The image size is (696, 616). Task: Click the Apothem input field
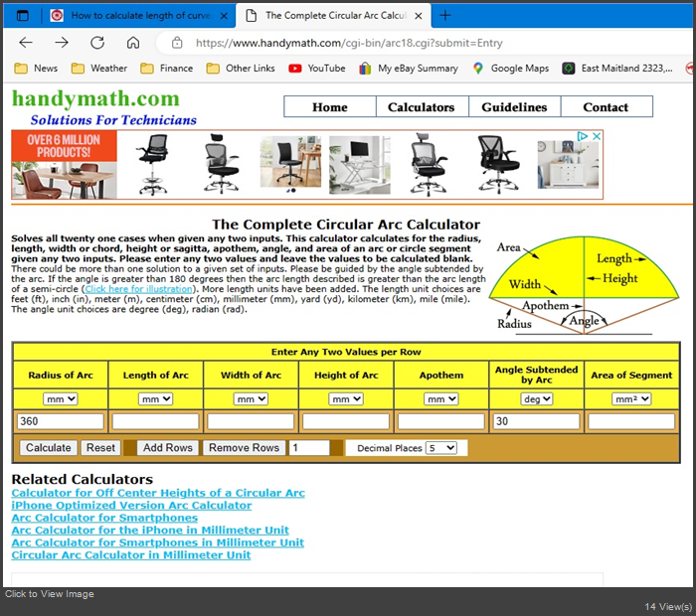point(441,421)
